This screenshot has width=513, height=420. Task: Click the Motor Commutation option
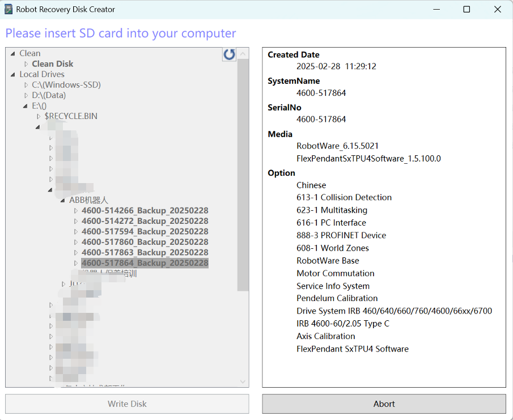336,273
